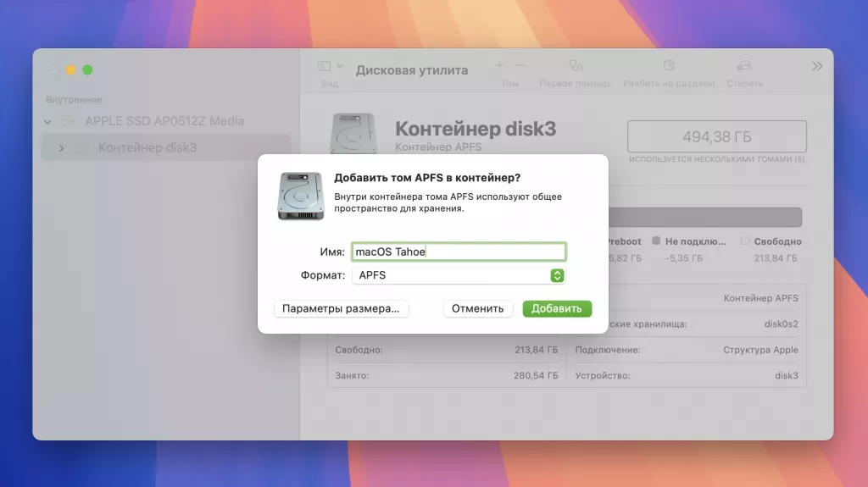This screenshot has height=487, width=868.
Task: Open the Вид chevron menu
Action: 339,66
